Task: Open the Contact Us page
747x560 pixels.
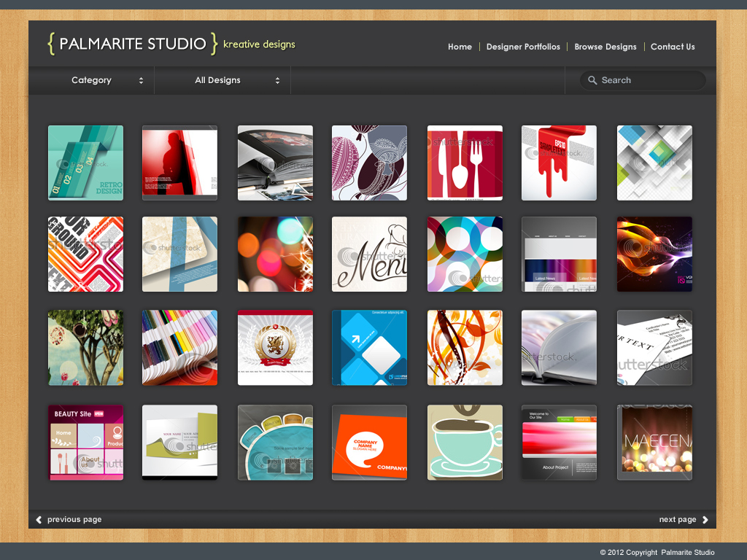Action: 673,47
